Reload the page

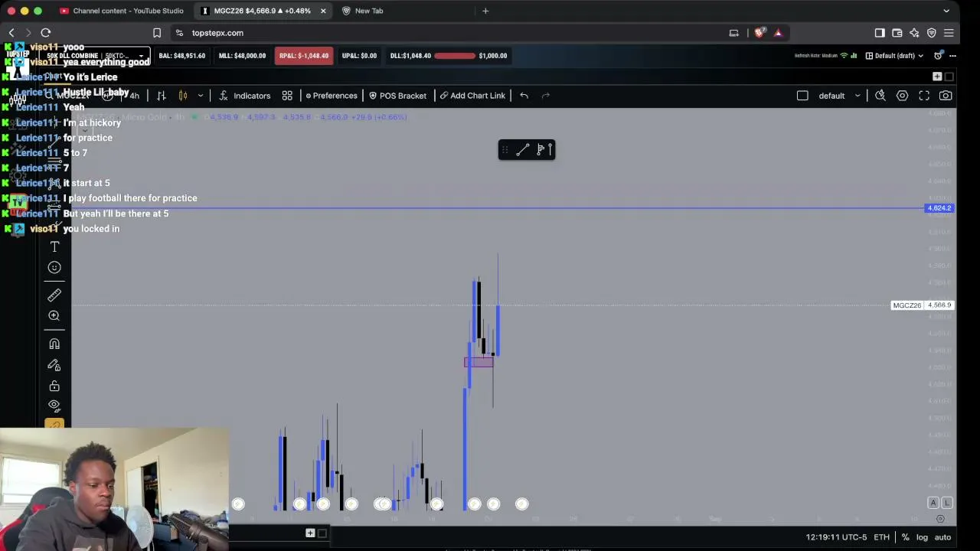click(x=46, y=33)
